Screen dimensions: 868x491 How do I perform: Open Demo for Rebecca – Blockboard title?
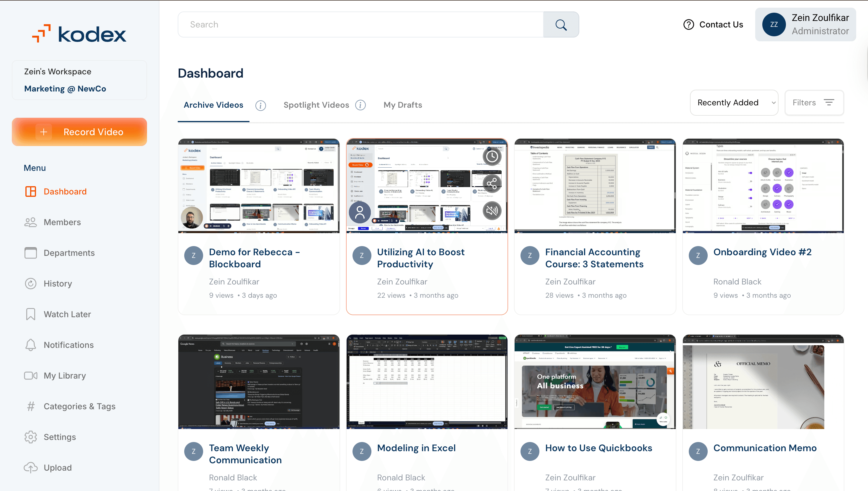point(254,258)
